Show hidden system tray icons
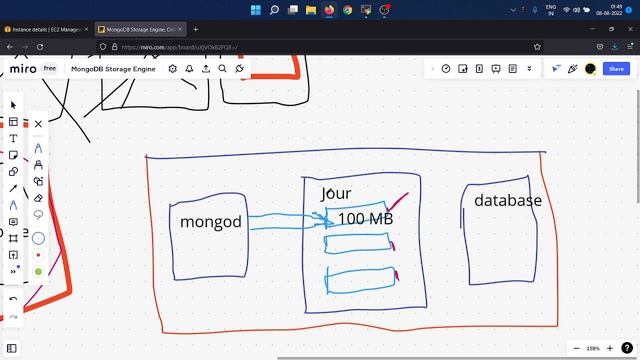The image size is (640, 360). tap(513, 10)
